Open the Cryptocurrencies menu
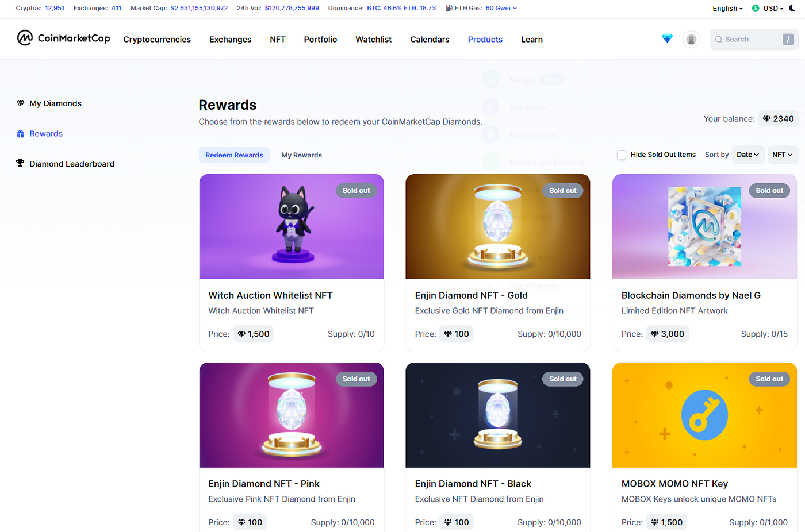Viewport: 805px width, 532px height. pos(157,40)
